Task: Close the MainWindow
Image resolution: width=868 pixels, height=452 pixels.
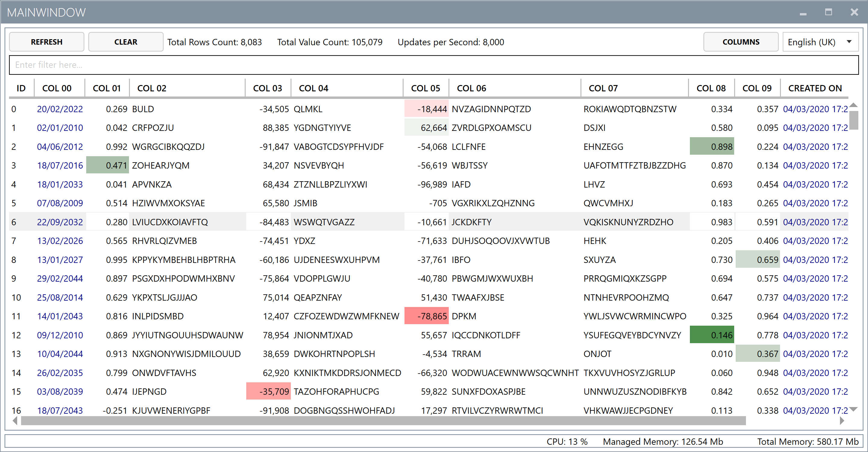Action: pyautogui.click(x=854, y=12)
